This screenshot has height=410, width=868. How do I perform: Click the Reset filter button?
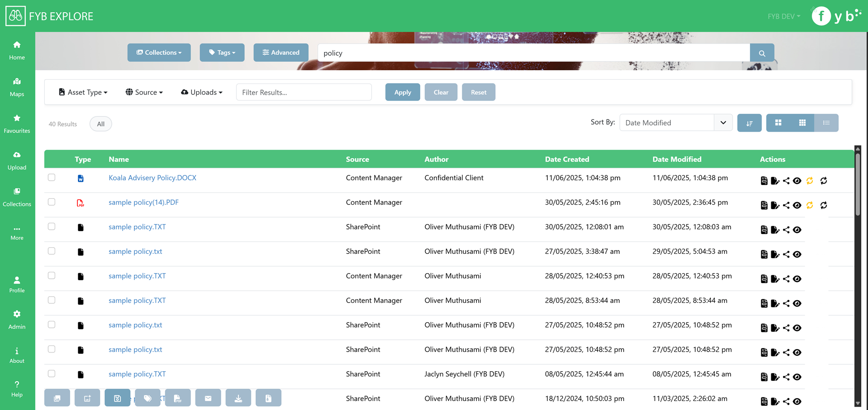(x=478, y=92)
